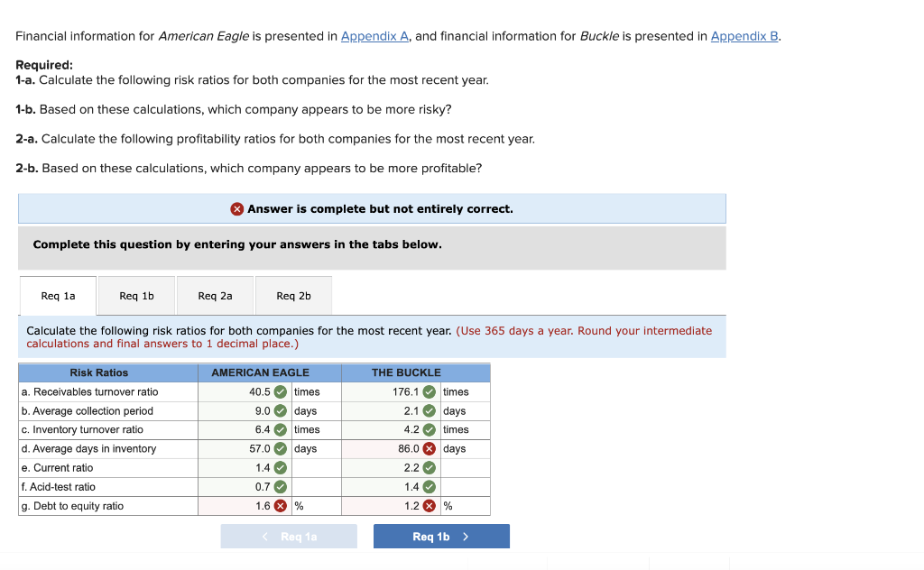Click the 'THE BUCKLE' column header
This screenshot has height=570, width=924.
pos(406,372)
